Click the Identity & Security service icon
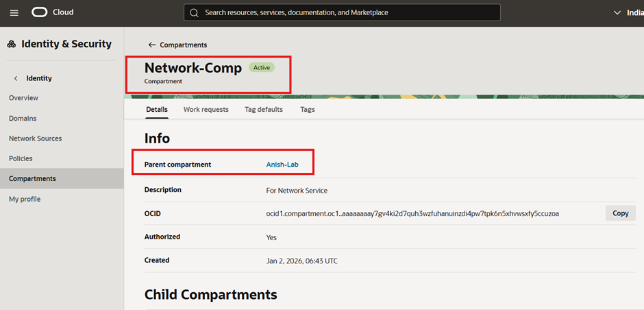Image resolution: width=644 pixels, height=310 pixels. click(x=12, y=45)
